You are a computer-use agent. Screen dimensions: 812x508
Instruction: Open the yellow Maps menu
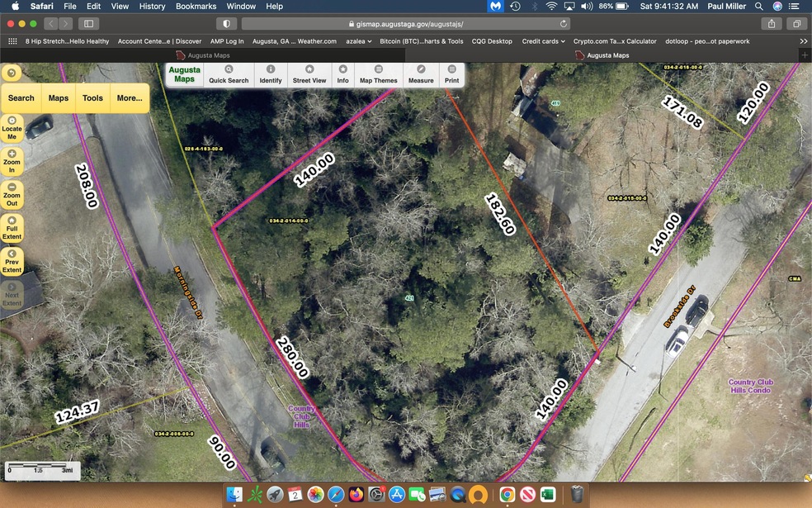coord(59,98)
